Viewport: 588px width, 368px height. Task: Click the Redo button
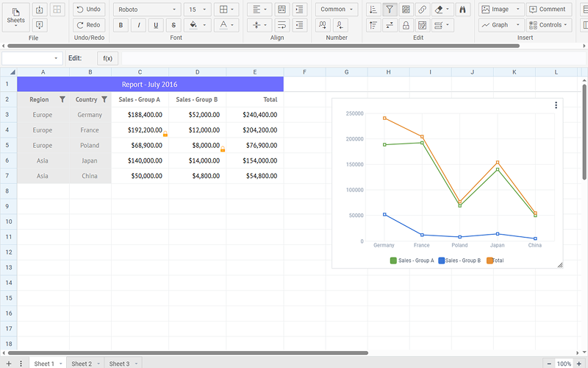coord(89,25)
